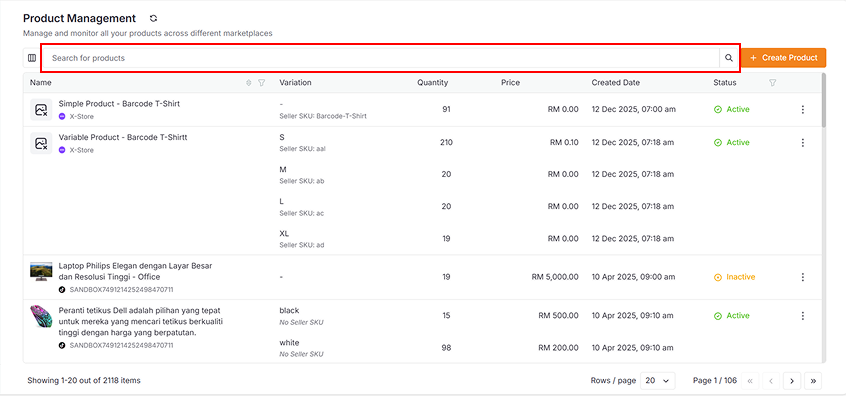Click the Seller SKU: ab variation
The image size is (846, 396).
[x=302, y=181]
